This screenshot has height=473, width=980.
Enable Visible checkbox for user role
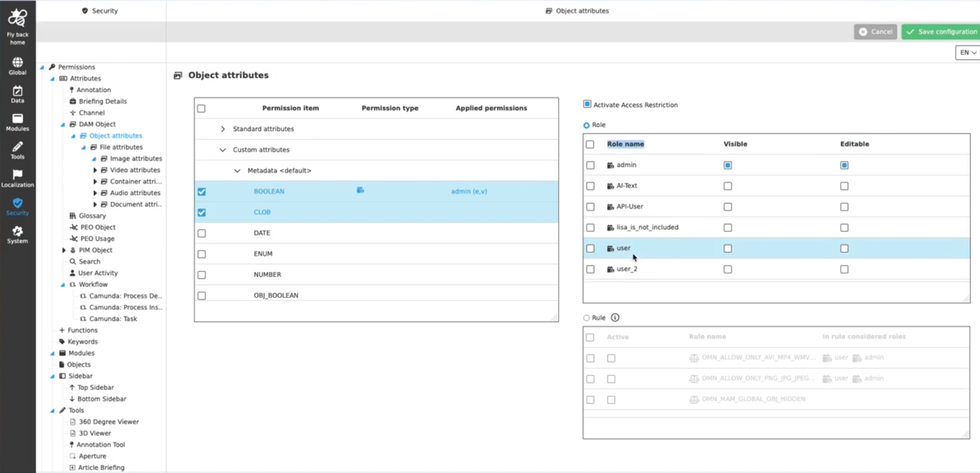pyautogui.click(x=728, y=249)
